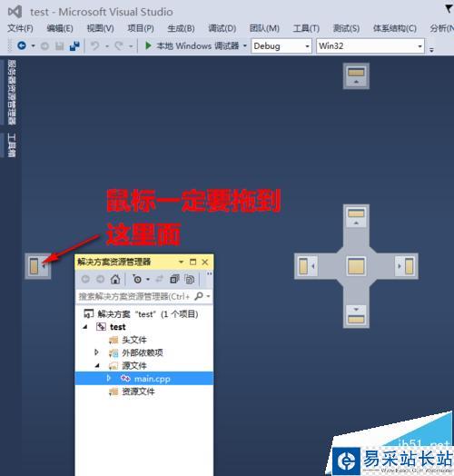Image resolution: width=454 pixels, height=476 pixels.
Task: Open the Debug configuration combo box
Action: (x=281, y=46)
